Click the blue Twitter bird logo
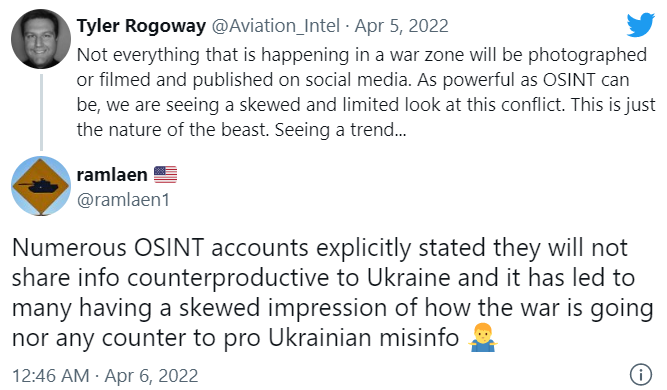The width and height of the screenshot is (667, 390). point(640,25)
